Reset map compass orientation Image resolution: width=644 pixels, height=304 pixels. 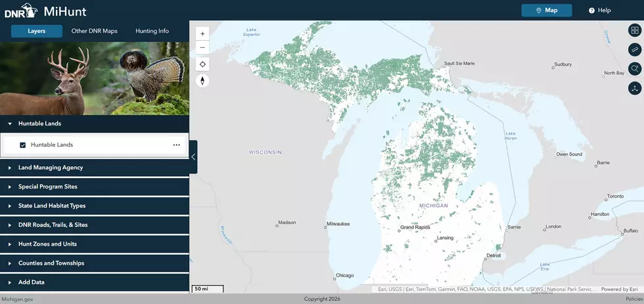point(202,80)
